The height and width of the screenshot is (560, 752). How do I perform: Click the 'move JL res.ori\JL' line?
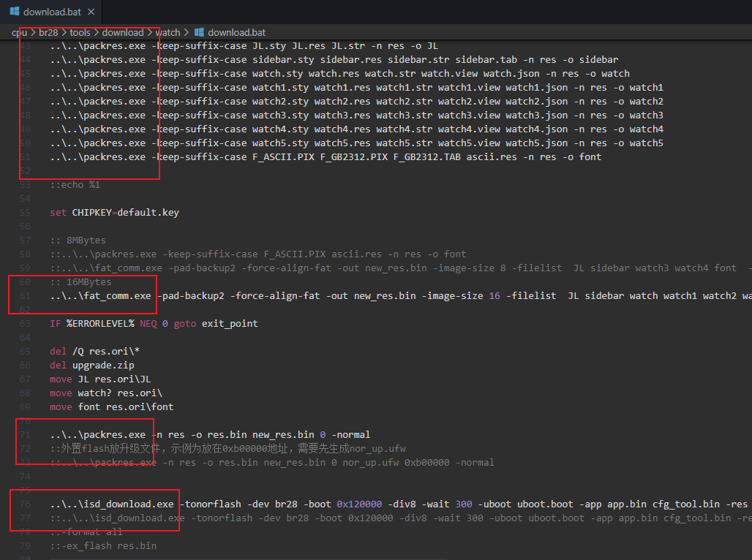pos(100,379)
